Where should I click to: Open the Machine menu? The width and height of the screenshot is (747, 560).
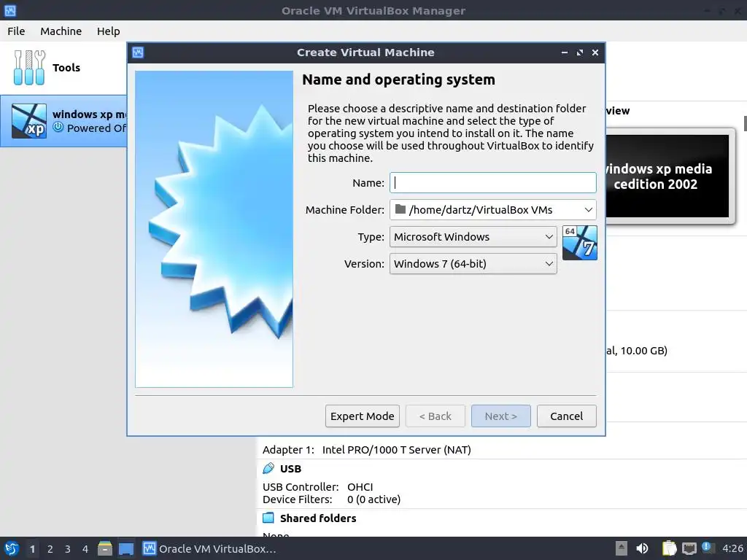click(x=61, y=31)
